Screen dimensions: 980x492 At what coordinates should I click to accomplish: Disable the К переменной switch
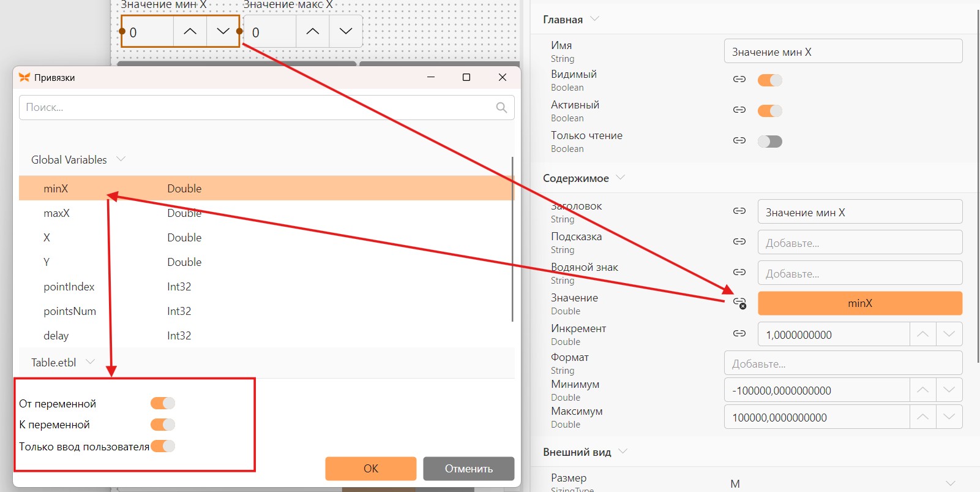pos(163,425)
